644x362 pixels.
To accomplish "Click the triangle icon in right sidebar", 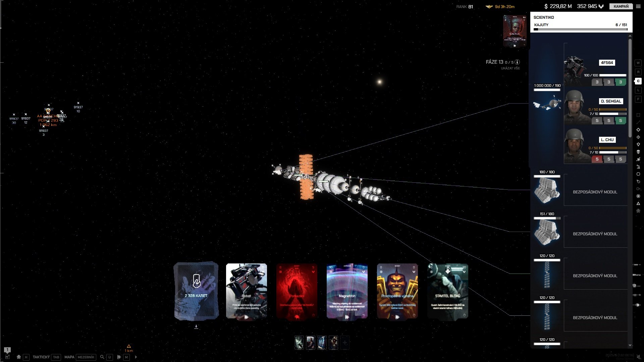I will 638,203.
